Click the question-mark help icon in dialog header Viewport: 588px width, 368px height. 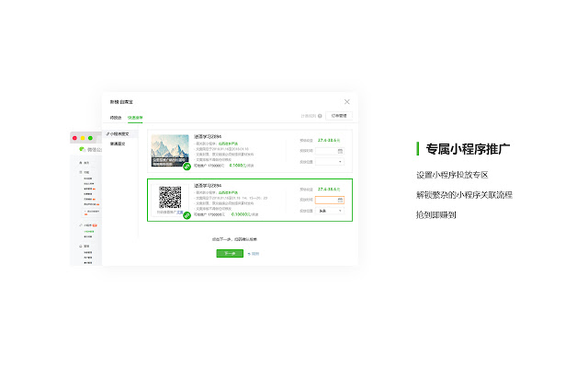point(320,116)
